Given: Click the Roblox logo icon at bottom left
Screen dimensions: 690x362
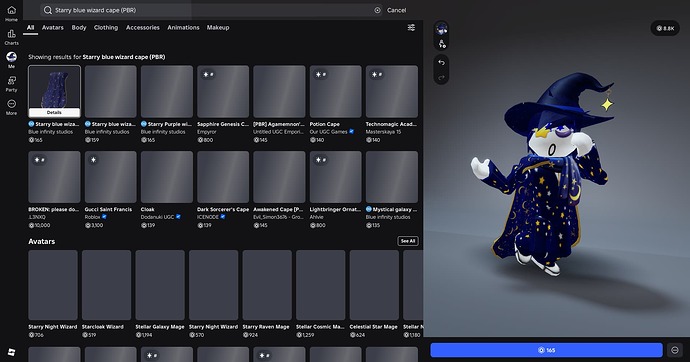Looking at the screenshot, I should pos(11,352).
